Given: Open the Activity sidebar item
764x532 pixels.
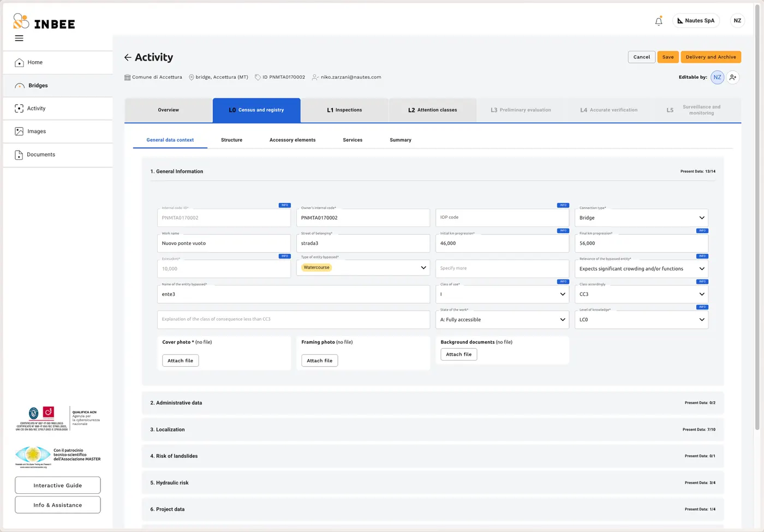Looking at the screenshot, I should (x=58, y=109).
